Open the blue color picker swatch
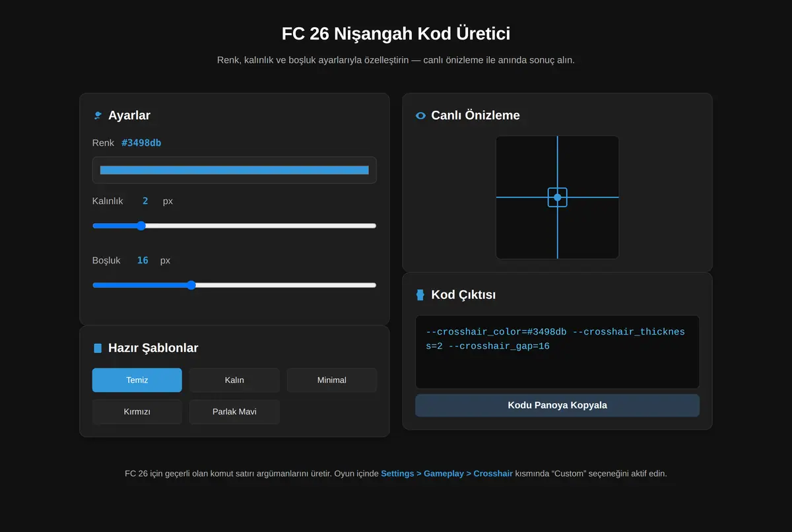Screen dimensions: 792x532 [234, 170]
